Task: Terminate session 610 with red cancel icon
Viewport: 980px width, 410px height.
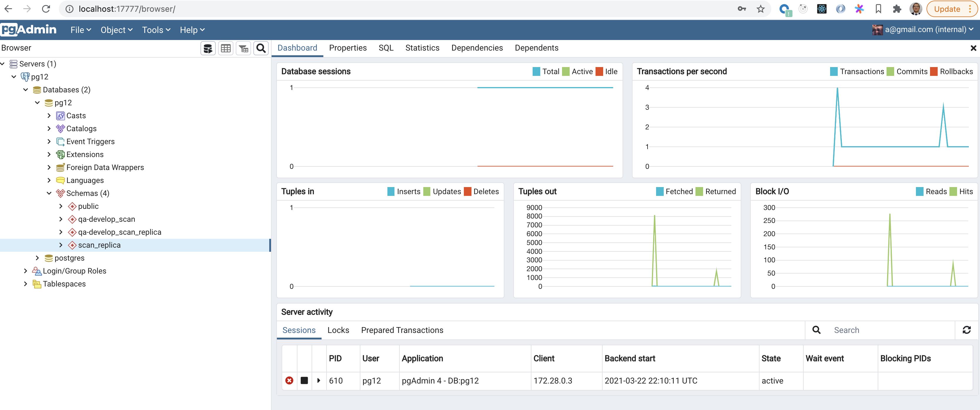Action: 289,380
